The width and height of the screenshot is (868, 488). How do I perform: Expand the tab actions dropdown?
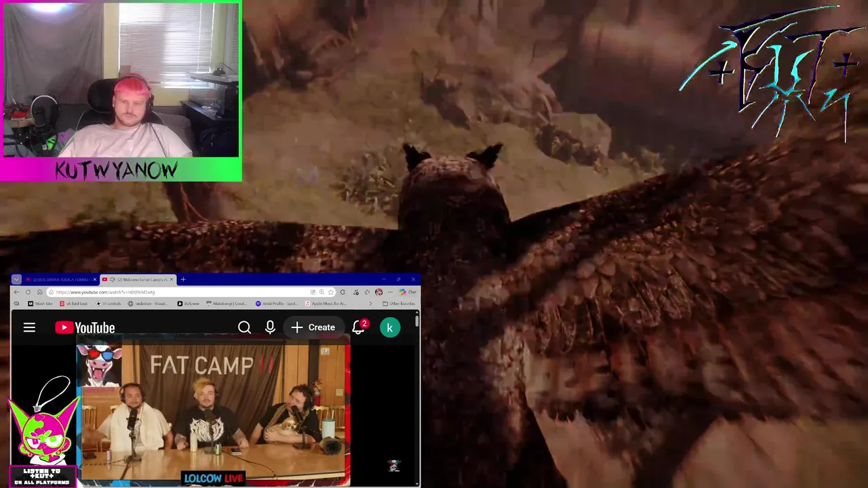pyautogui.click(x=16, y=279)
